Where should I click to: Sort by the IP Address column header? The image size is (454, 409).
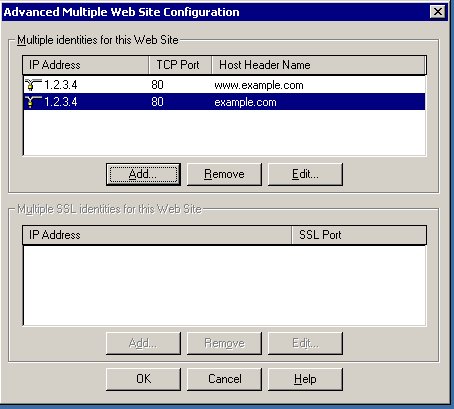[86, 65]
